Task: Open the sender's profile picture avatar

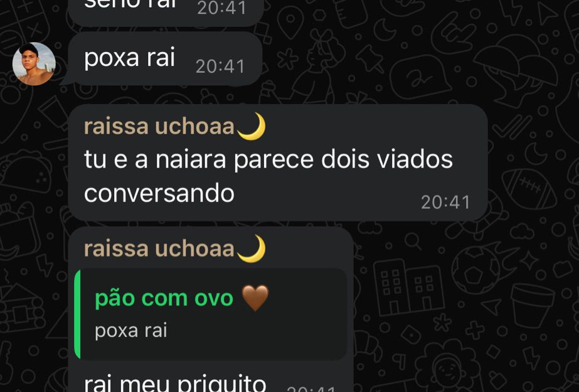Action: [x=34, y=64]
